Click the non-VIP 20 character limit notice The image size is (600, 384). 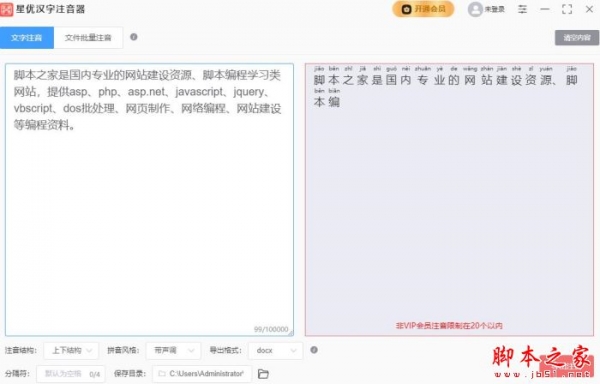point(449,325)
